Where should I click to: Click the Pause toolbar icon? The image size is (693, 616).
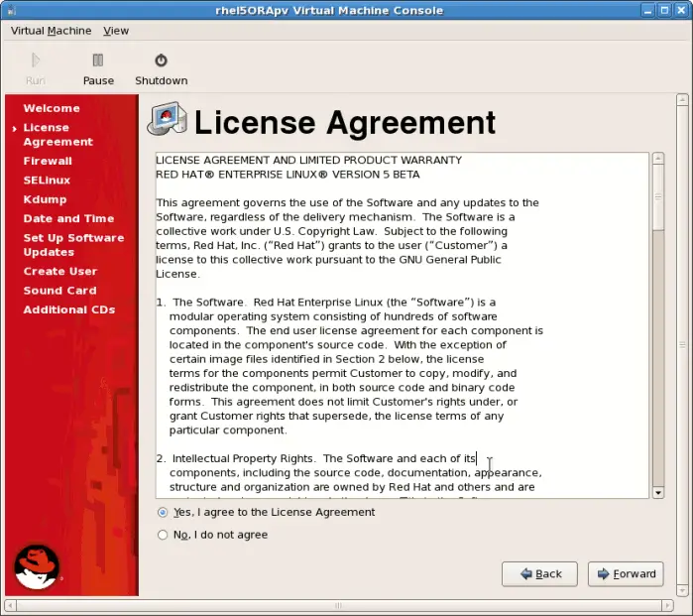click(x=97, y=62)
